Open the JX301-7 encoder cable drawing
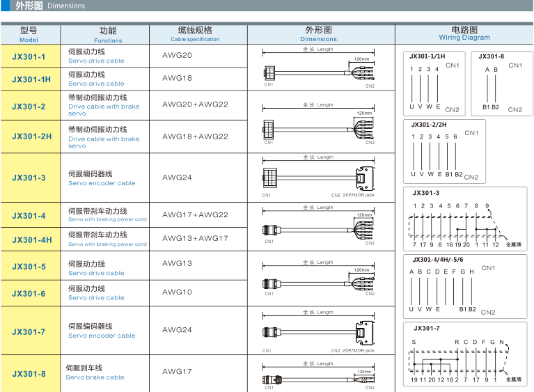The width and height of the screenshot is (534, 392). [319, 331]
